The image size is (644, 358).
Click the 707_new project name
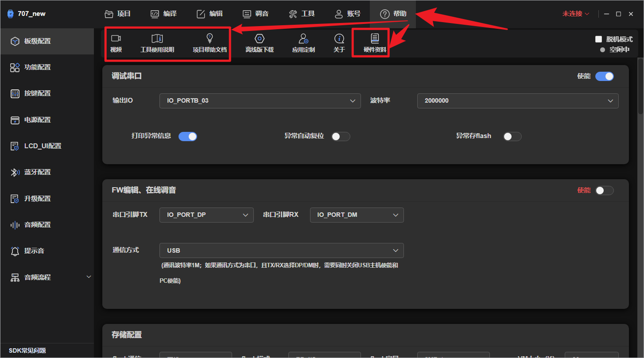(31, 14)
